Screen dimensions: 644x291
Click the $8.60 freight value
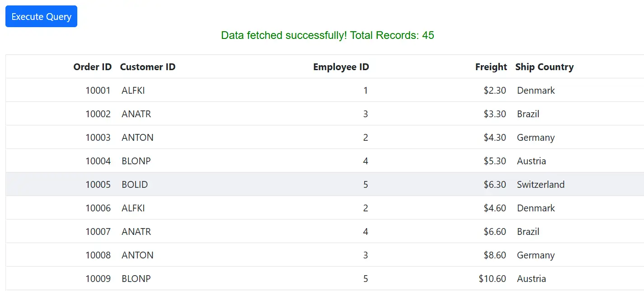(495, 255)
